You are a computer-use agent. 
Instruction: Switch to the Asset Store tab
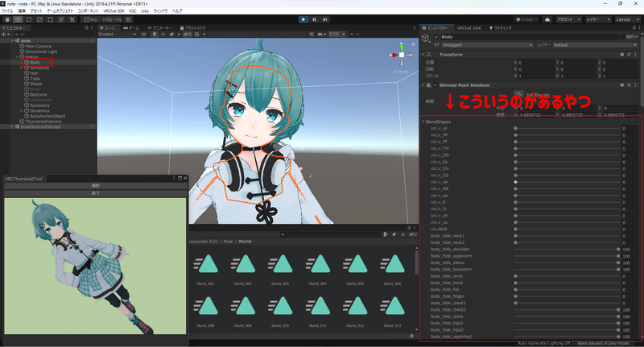[x=192, y=28]
